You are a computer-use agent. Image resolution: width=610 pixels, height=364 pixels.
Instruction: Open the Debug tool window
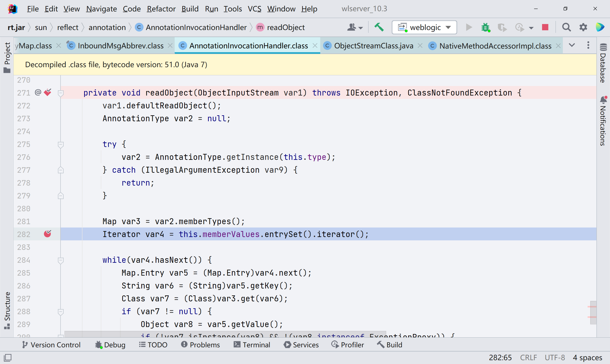click(x=110, y=345)
